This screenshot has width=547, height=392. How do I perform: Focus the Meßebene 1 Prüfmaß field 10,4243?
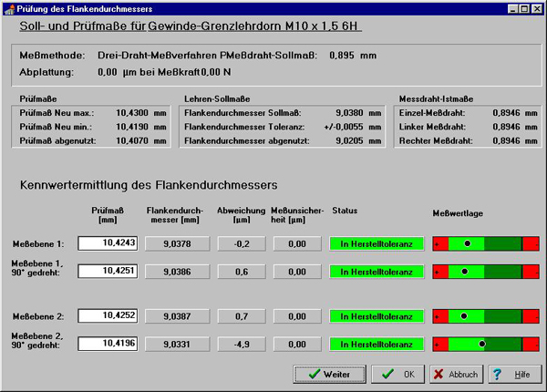click(108, 243)
